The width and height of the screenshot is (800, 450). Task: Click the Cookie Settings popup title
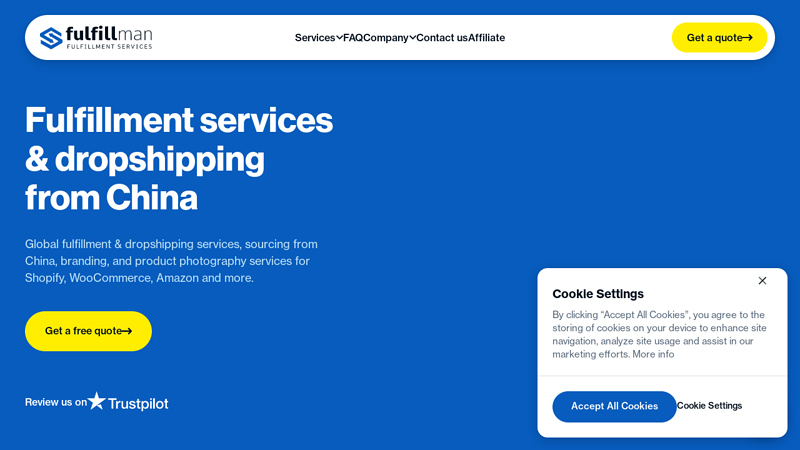(598, 294)
